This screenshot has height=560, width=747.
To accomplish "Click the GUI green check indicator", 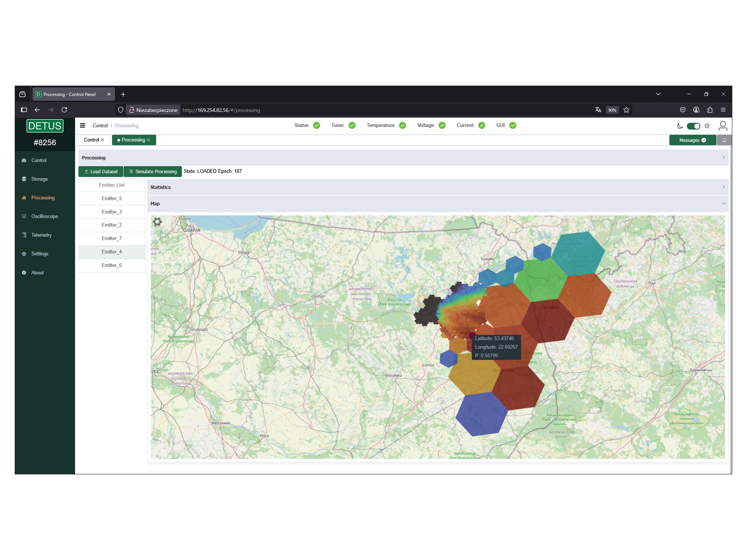I will click(x=513, y=125).
